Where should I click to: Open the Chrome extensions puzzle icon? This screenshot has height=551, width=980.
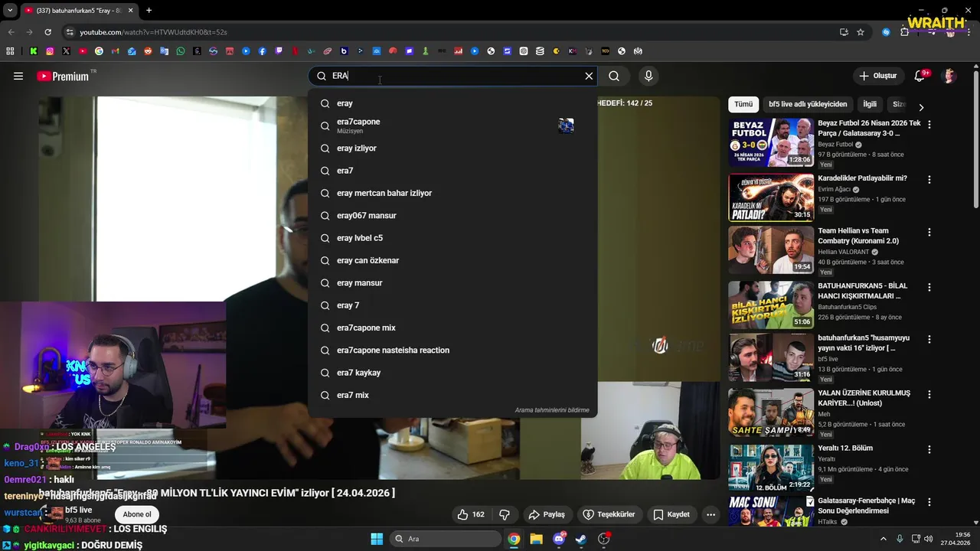(x=904, y=32)
